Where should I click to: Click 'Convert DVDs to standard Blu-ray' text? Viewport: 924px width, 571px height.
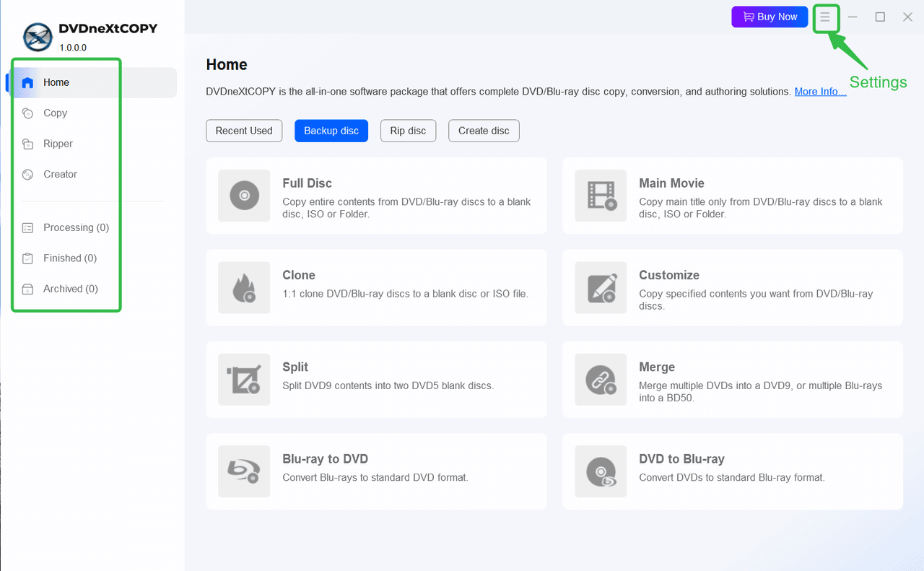click(x=732, y=477)
